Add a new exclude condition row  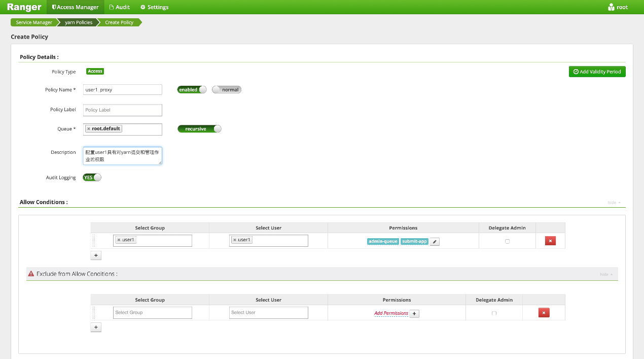[96, 328]
